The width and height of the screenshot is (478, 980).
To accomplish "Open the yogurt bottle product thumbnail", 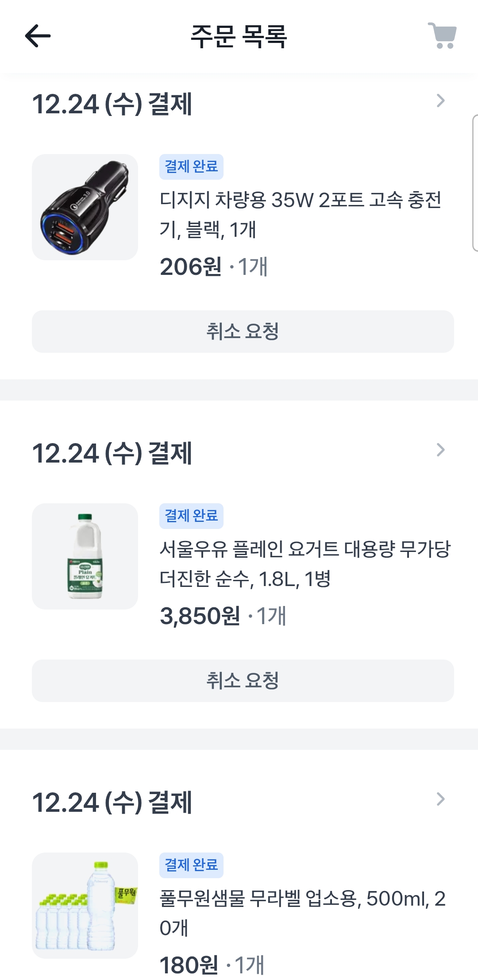I will click(85, 556).
